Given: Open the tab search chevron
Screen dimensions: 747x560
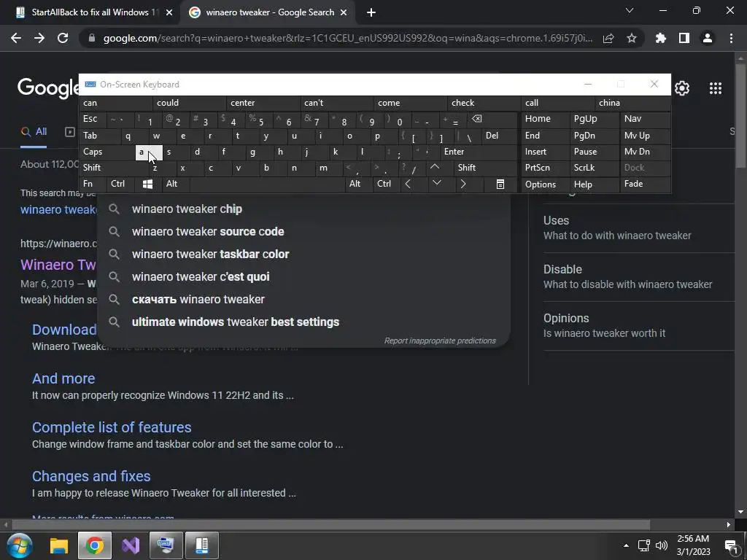Looking at the screenshot, I should (x=630, y=10).
